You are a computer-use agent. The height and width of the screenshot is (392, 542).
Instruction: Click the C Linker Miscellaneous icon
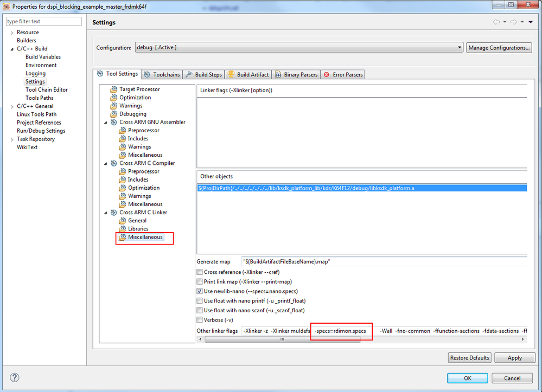[123, 237]
